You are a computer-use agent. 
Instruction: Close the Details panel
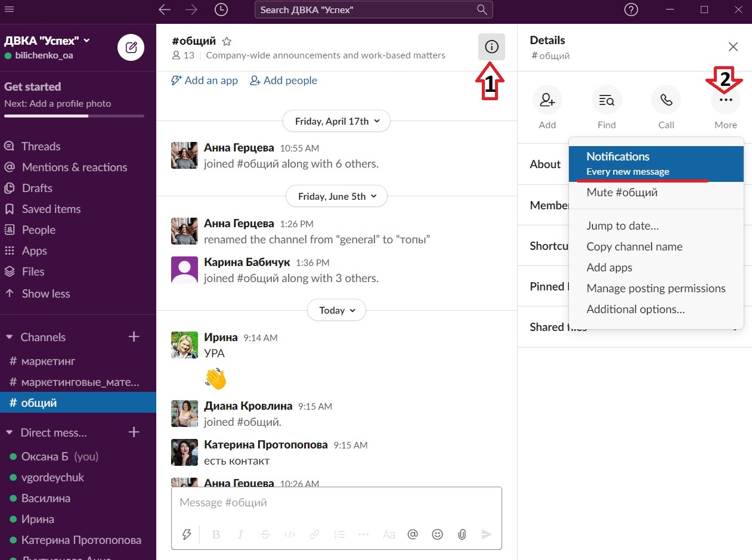point(734,47)
